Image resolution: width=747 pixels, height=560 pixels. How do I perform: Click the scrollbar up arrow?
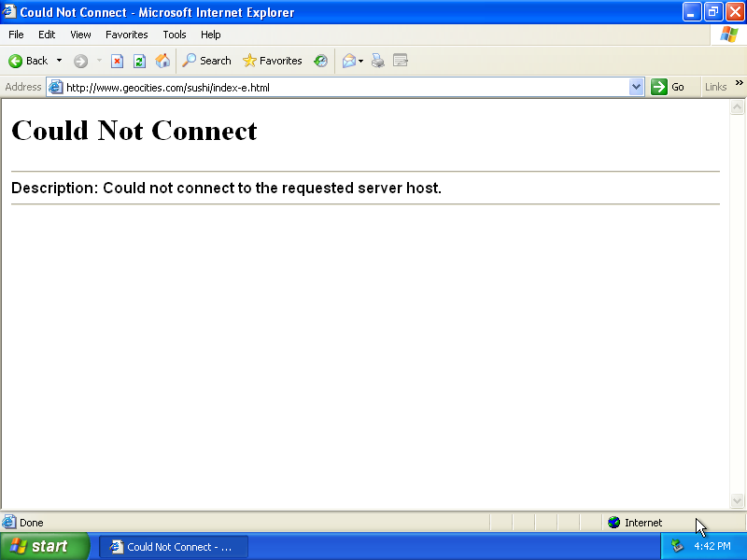click(x=737, y=106)
